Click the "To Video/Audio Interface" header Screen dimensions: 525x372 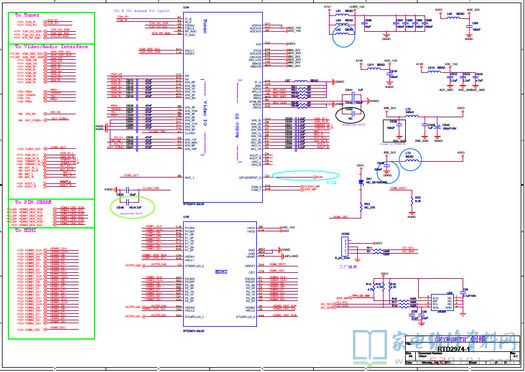click(x=51, y=47)
